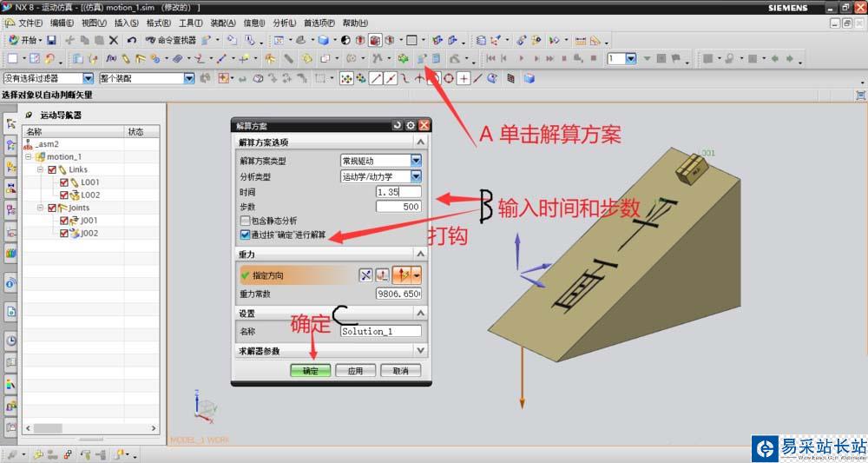Toggle the Links group checkbox in navigator
Screen dimensions: 868x463
[52, 169]
